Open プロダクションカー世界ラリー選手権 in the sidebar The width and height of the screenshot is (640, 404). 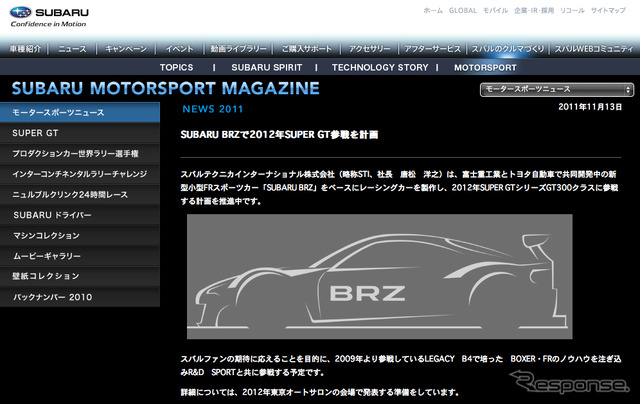pyautogui.click(x=80, y=153)
